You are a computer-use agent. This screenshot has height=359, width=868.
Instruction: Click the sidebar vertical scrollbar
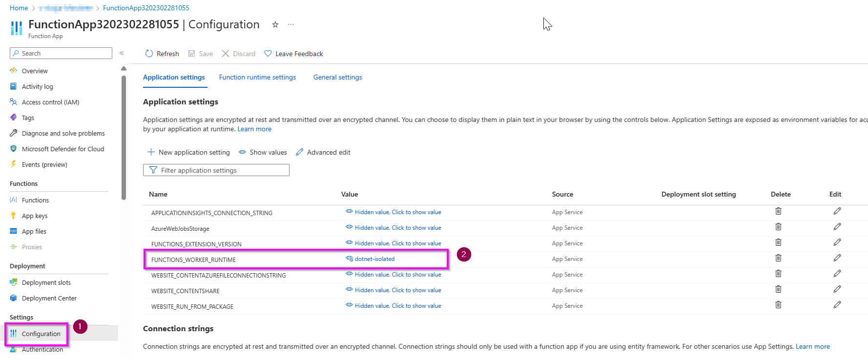124,137
